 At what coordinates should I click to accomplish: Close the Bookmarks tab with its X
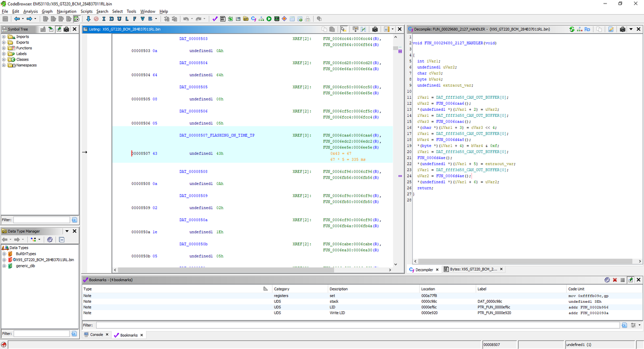coord(141,335)
